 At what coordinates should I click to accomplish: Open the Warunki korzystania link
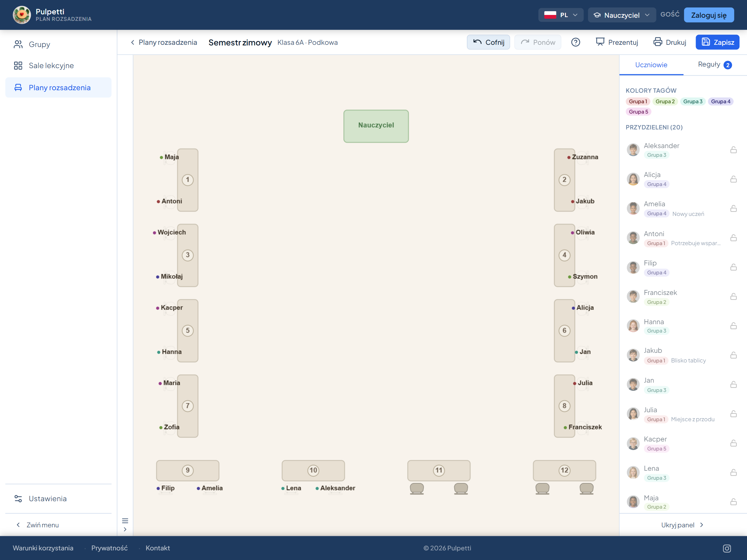tap(43, 548)
